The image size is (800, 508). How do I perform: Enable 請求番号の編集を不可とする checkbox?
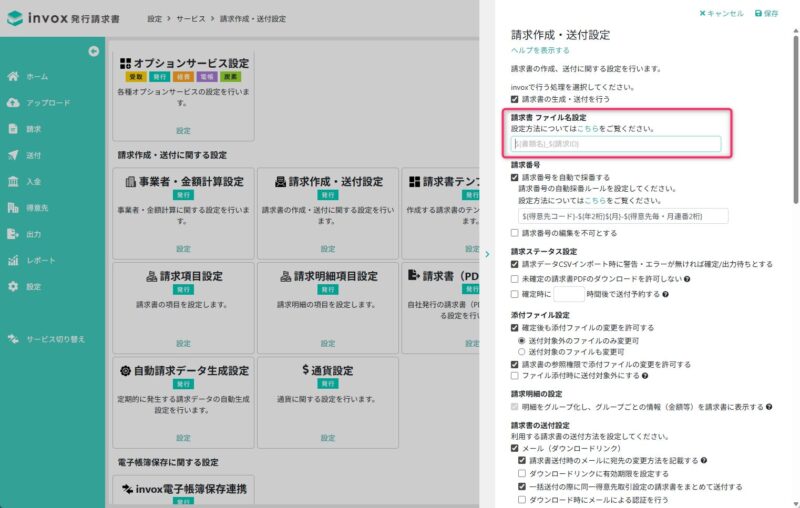click(514, 233)
